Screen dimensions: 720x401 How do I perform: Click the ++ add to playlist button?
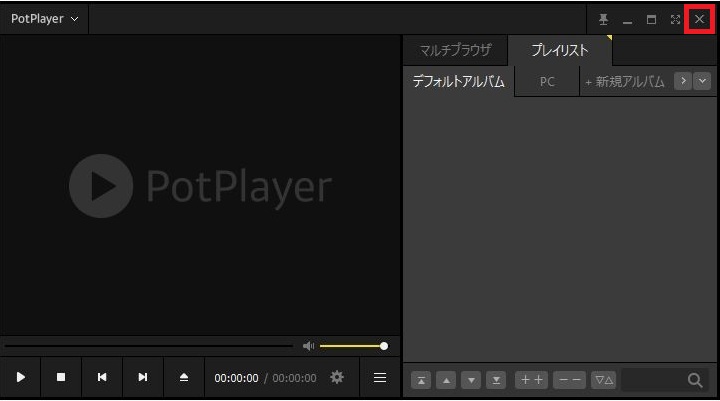point(531,380)
